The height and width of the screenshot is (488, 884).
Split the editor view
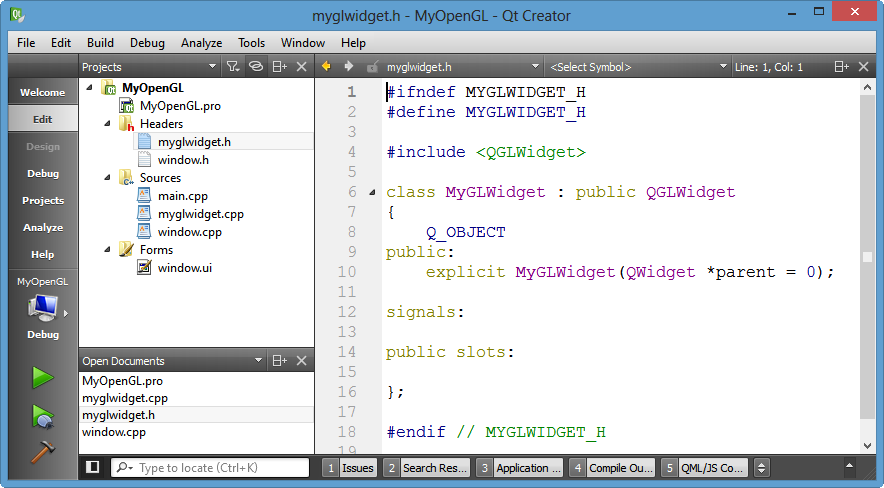842,66
